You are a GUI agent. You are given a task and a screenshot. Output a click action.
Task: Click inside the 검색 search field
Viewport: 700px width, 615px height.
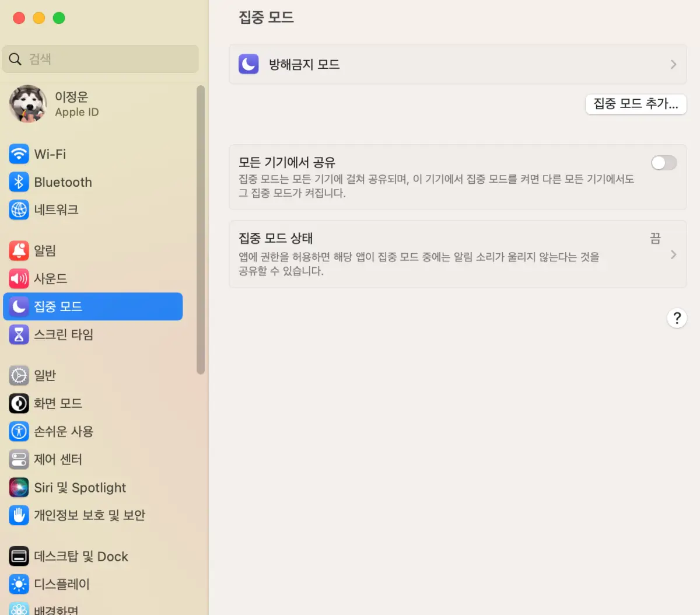100,58
